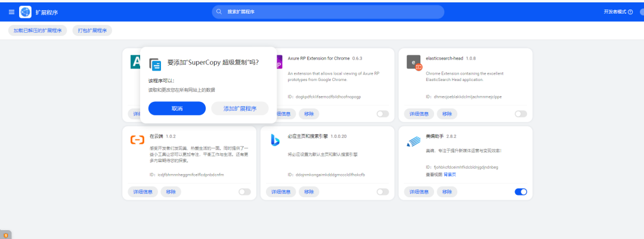Click the notification badge at bottom-left corner

(x=6, y=235)
